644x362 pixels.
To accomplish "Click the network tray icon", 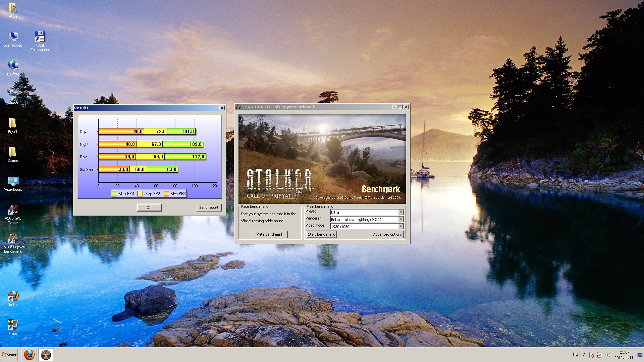I will click(x=599, y=355).
